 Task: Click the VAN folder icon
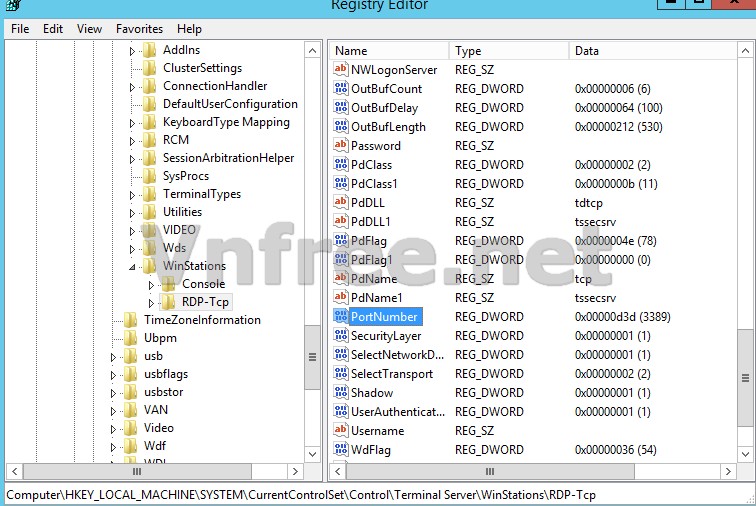point(131,410)
